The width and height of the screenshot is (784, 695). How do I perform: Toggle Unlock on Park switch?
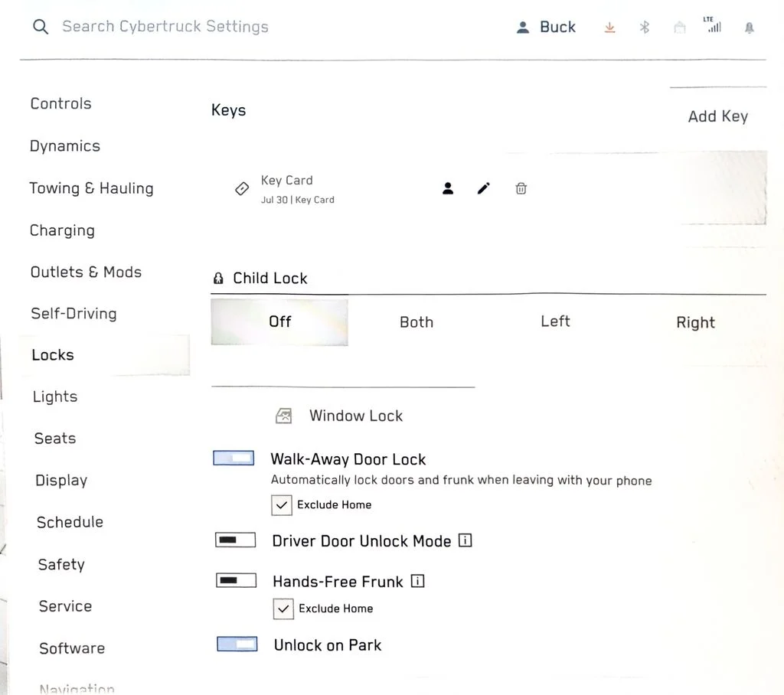pyautogui.click(x=237, y=644)
